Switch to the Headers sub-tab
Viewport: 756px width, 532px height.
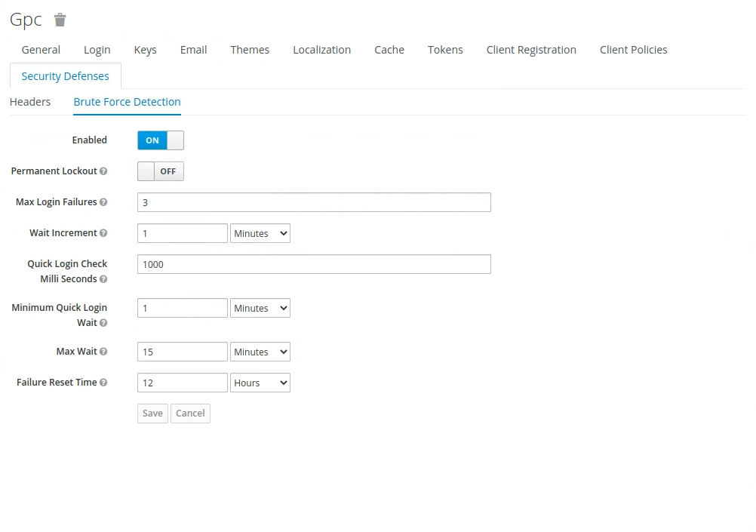click(x=30, y=102)
